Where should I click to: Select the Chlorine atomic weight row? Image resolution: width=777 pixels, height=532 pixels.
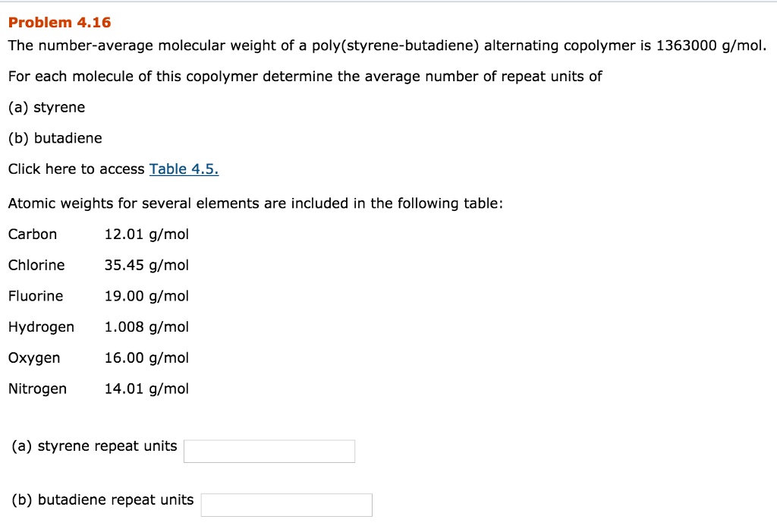click(x=99, y=265)
